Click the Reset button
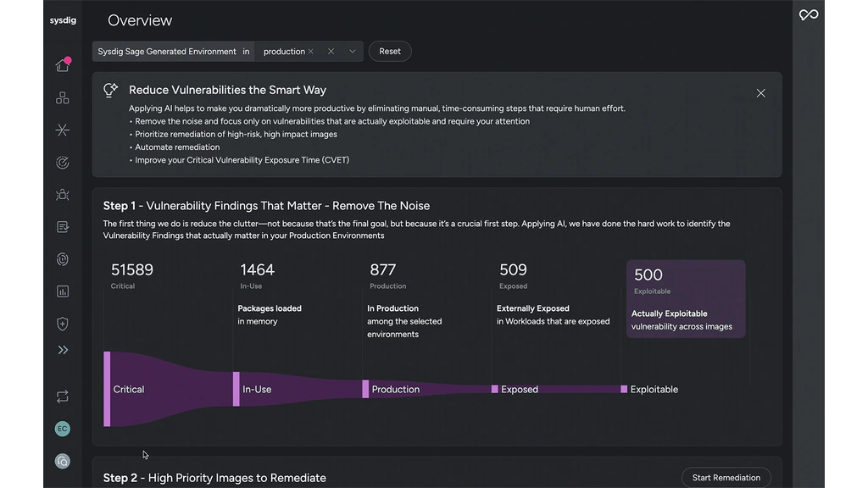Image resolution: width=868 pixels, height=488 pixels. 390,52
